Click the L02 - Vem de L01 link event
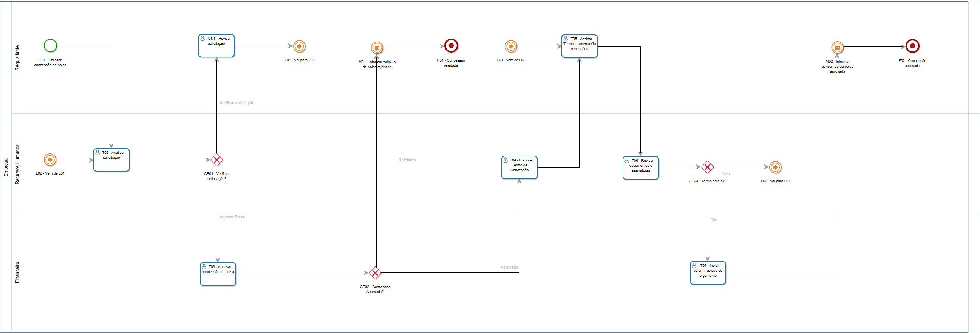Image resolution: width=980 pixels, height=333 pixels. (x=50, y=160)
